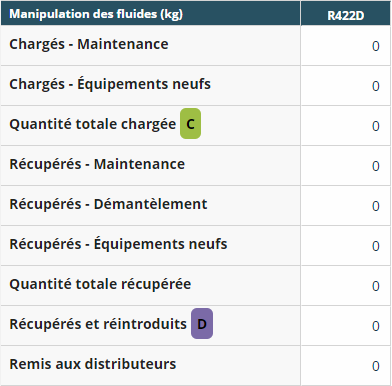
Task: Click the green C badge
Action: 190,124
